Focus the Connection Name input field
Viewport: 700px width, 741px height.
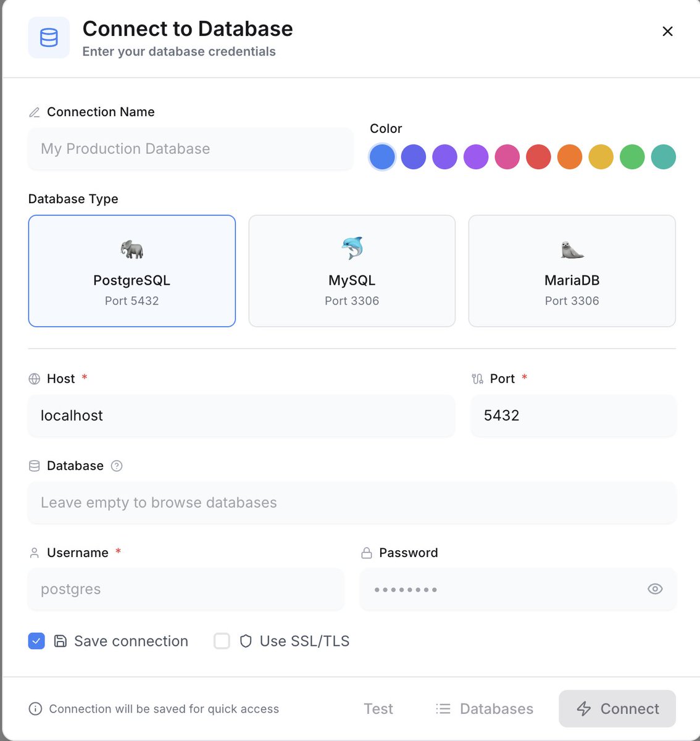[x=191, y=149]
